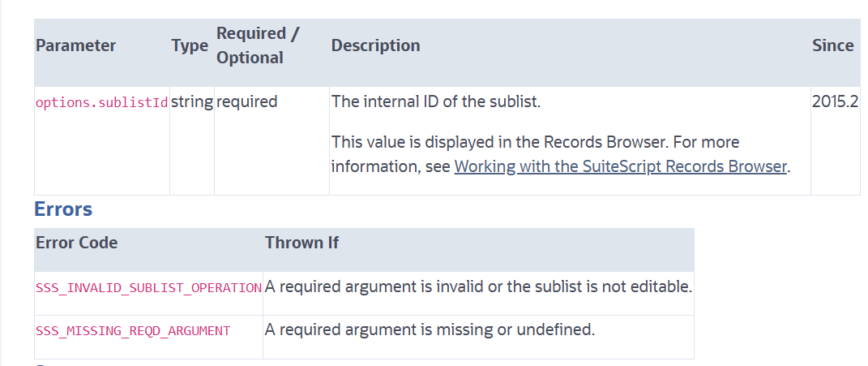The image size is (868, 366).
Task: Click the Errors section heading
Action: [63, 209]
